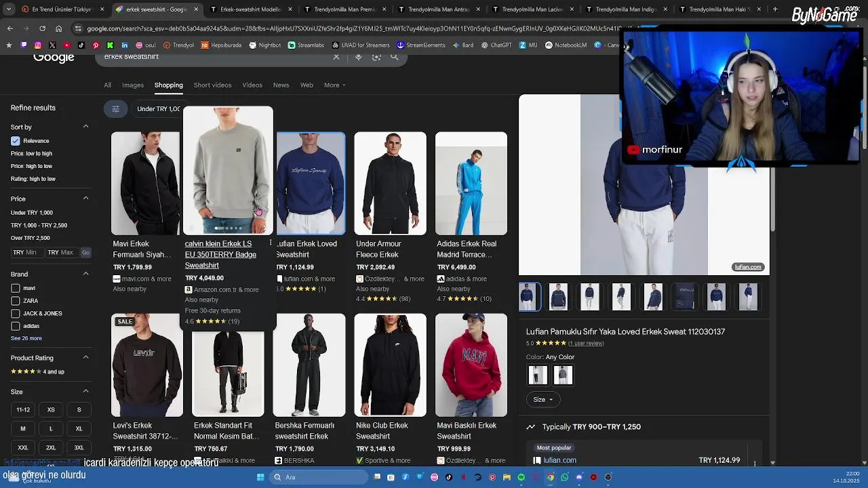Collapse the Brand filter section
The height and width of the screenshot is (488, 868).
coord(85,274)
